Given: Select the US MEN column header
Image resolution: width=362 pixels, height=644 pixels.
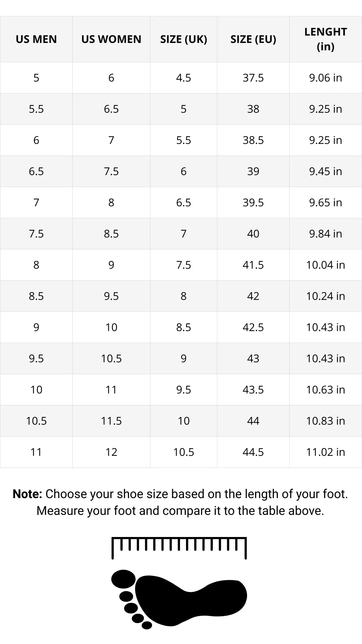Looking at the screenshot, I should pyautogui.click(x=36, y=39).
